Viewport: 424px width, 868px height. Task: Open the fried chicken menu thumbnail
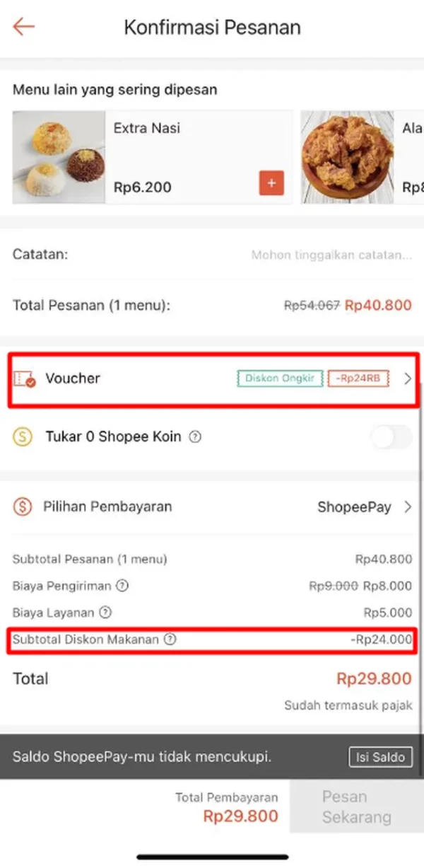[347, 157]
